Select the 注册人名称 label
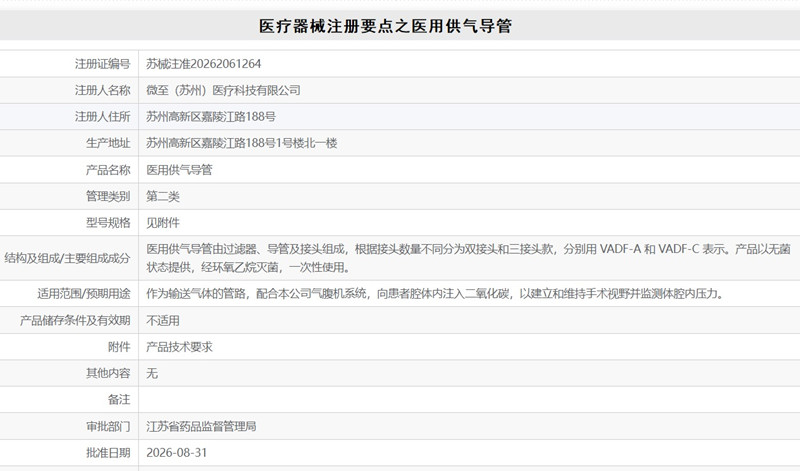This screenshot has width=800, height=471. click(x=103, y=90)
